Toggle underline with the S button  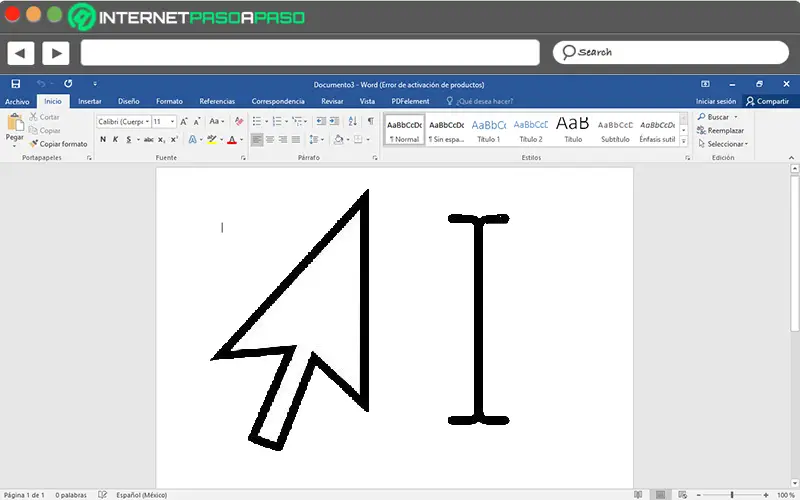point(129,139)
